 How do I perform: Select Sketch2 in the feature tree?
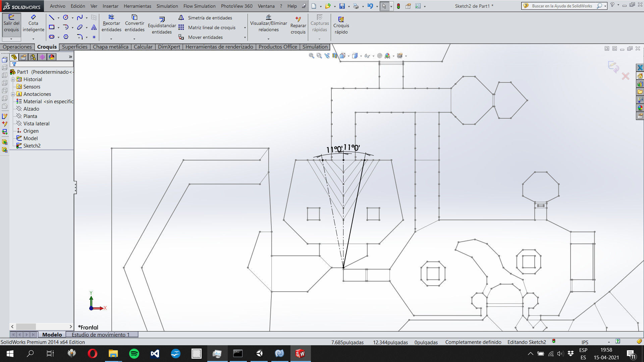coord(32,146)
